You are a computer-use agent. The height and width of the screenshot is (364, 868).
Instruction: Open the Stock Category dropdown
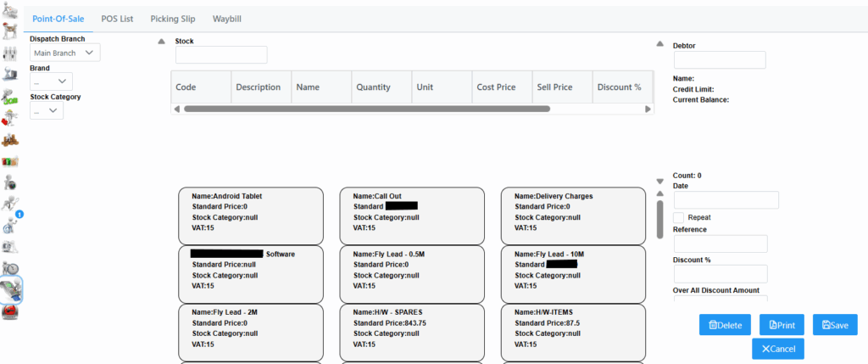click(x=47, y=110)
